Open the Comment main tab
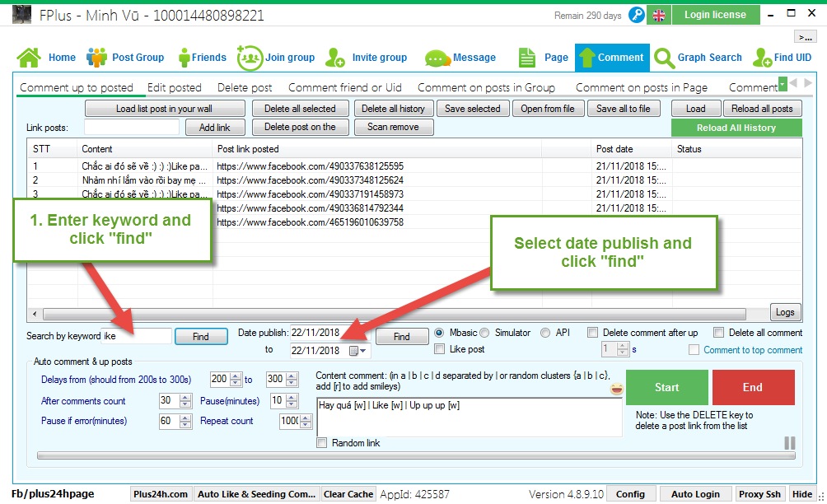This screenshot has width=827, height=504. (x=612, y=58)
